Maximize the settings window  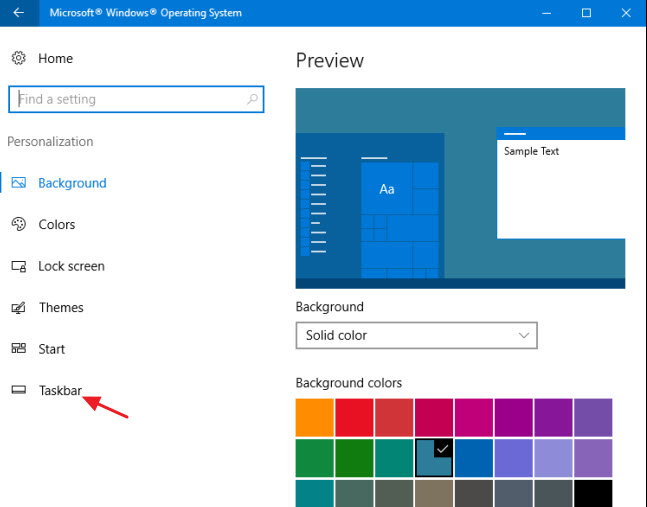(586, 13)
